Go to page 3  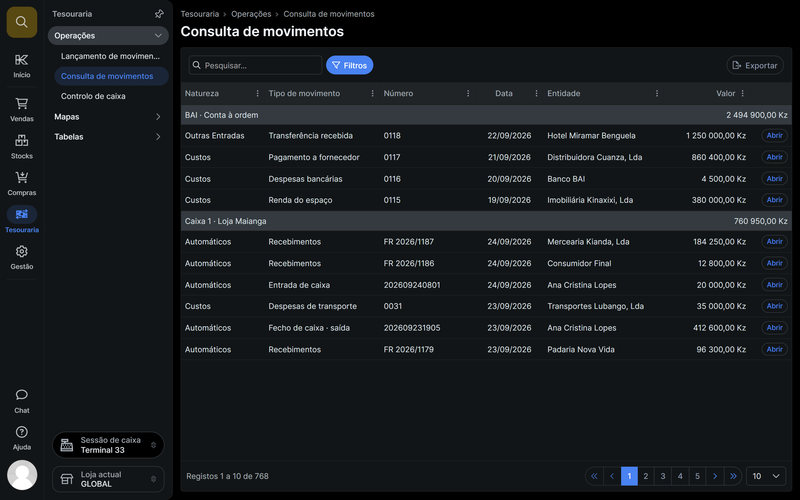pos(663,476)
